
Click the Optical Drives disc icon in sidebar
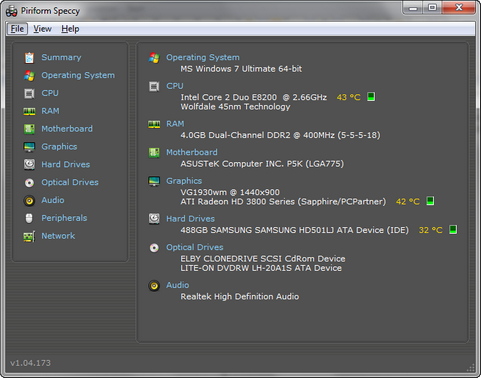coord(29,183)
